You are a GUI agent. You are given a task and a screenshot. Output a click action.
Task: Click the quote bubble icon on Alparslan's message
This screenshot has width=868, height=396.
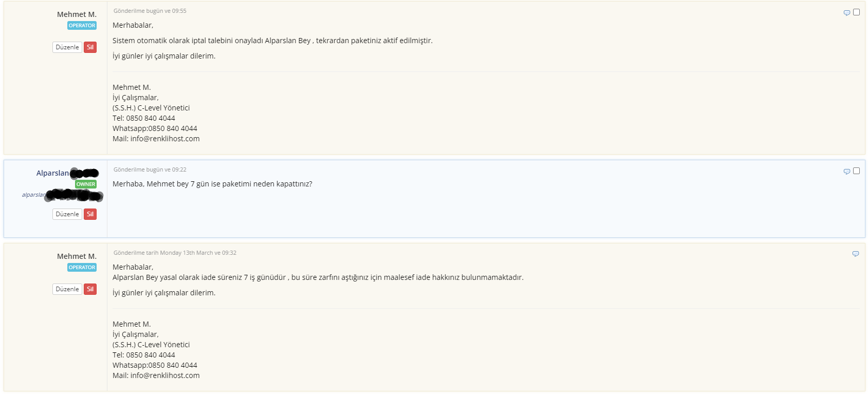[x=847, y=172]
